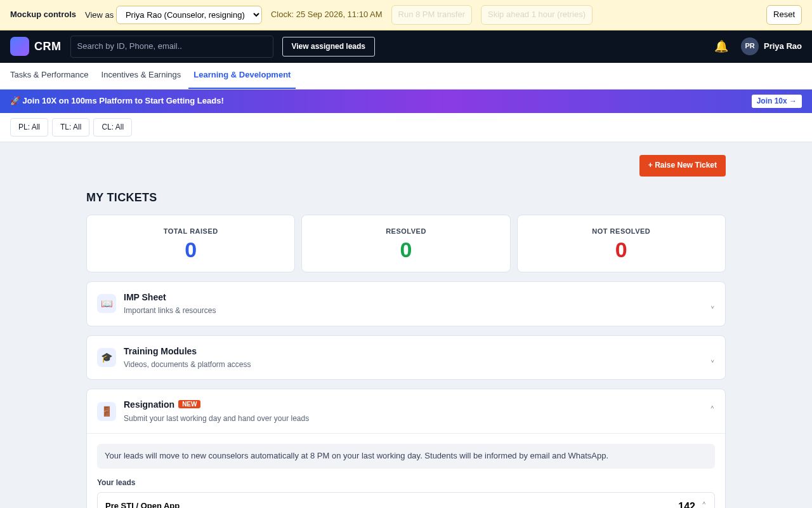Image resolution: width=812 pixels, height=508 pixels.
Task: Expand the Training Modules section chevron
Action: tap(712, 362)
